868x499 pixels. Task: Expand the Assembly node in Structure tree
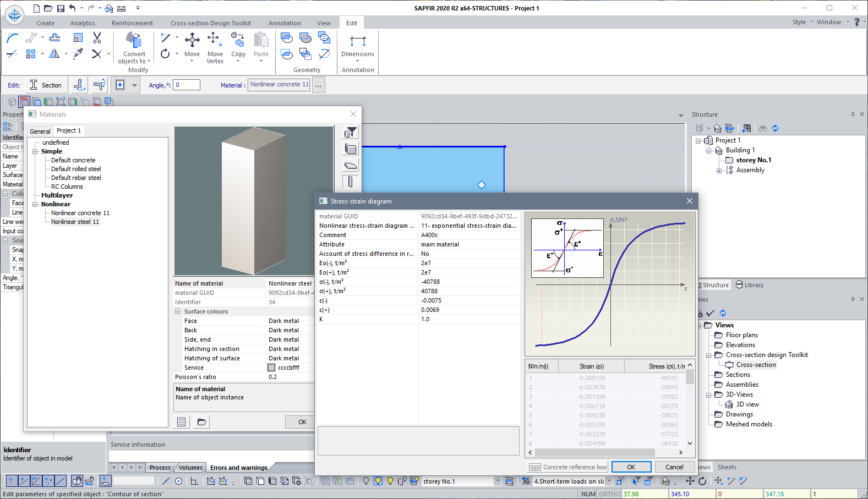click(719, 171)
